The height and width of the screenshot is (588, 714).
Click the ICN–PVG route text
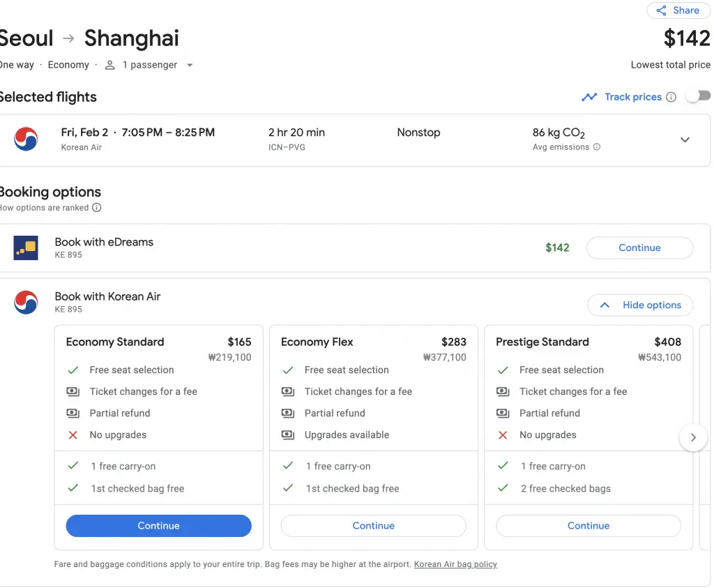tap(287, 148)
